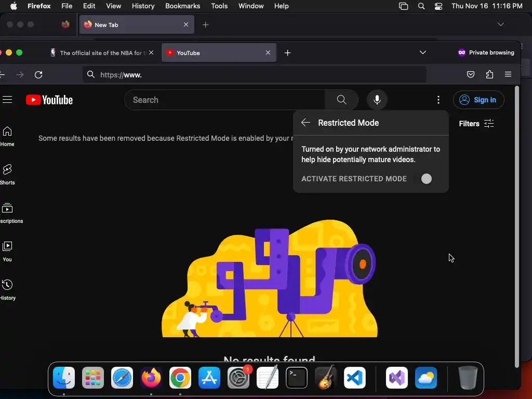Open History in the YouTube sidebar
This screenshot has height=399, width=532.
[x=7, y=290]
